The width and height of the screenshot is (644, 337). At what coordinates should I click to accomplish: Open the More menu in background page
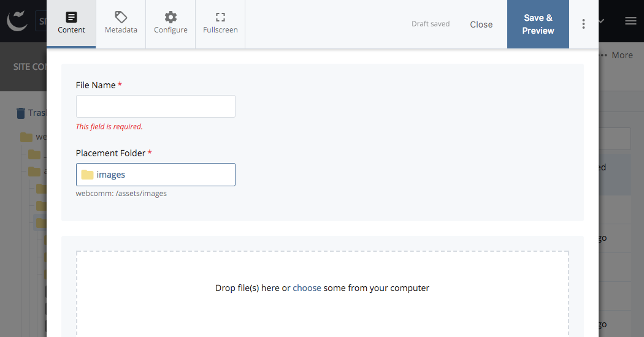[x=616, y=55]
